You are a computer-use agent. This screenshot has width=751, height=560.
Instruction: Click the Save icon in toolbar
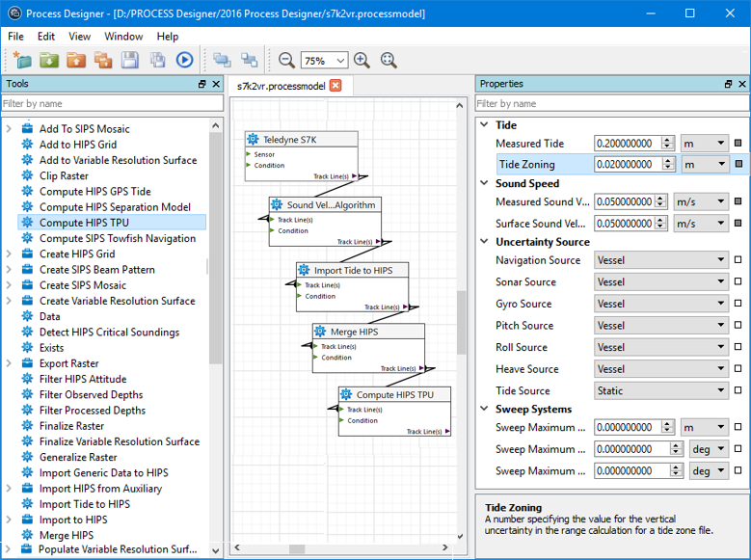click(130, 60)
